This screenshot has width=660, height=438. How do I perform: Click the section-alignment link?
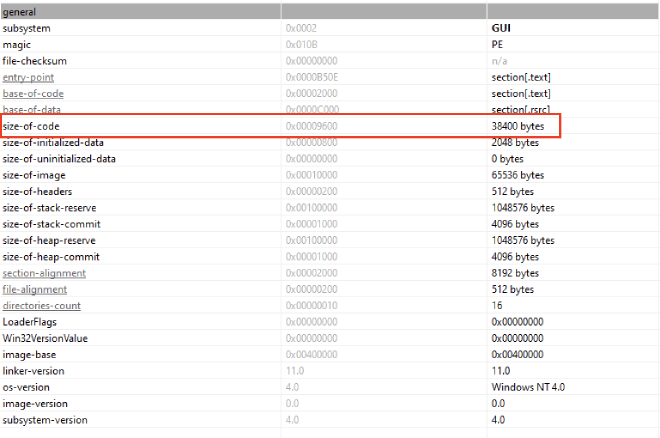pyautogui.click(x=44, y=273)
